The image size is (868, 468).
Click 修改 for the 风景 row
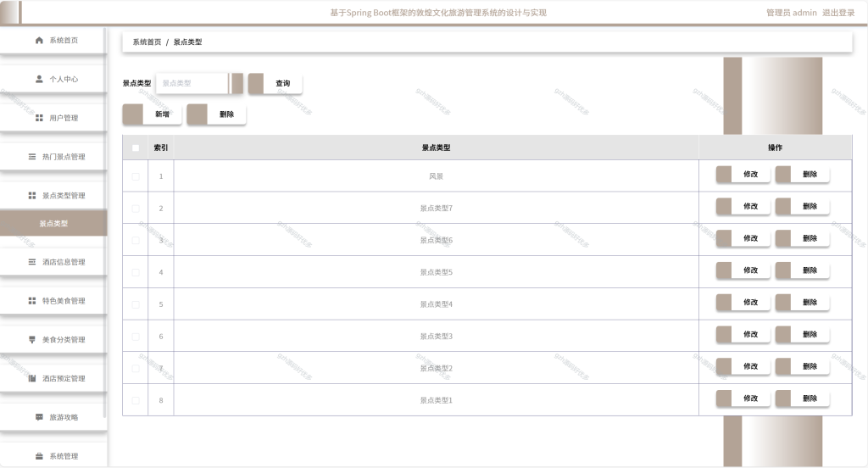click(x=743, y=174)
